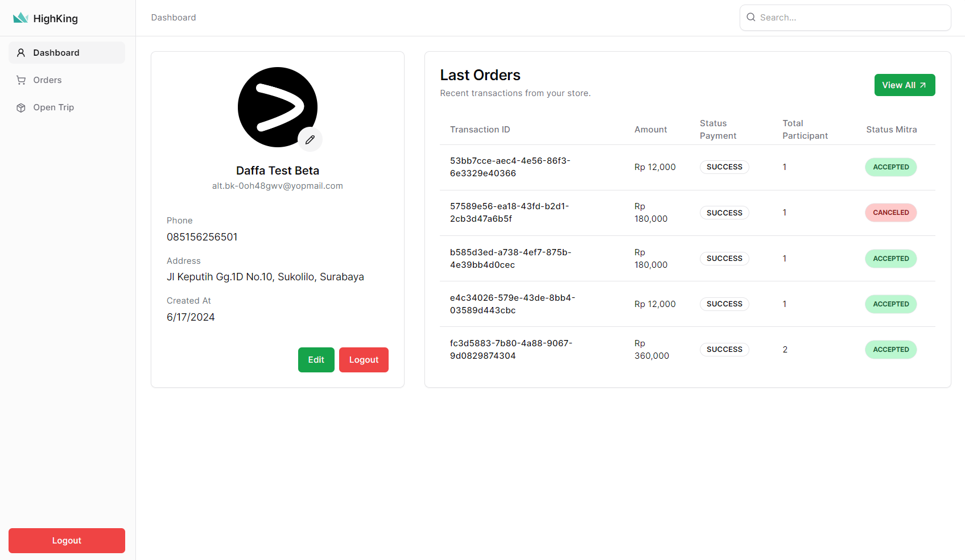The image size is (965, 560).
Task: Click the Orders shopping cart icon
Action: point(21,80)
